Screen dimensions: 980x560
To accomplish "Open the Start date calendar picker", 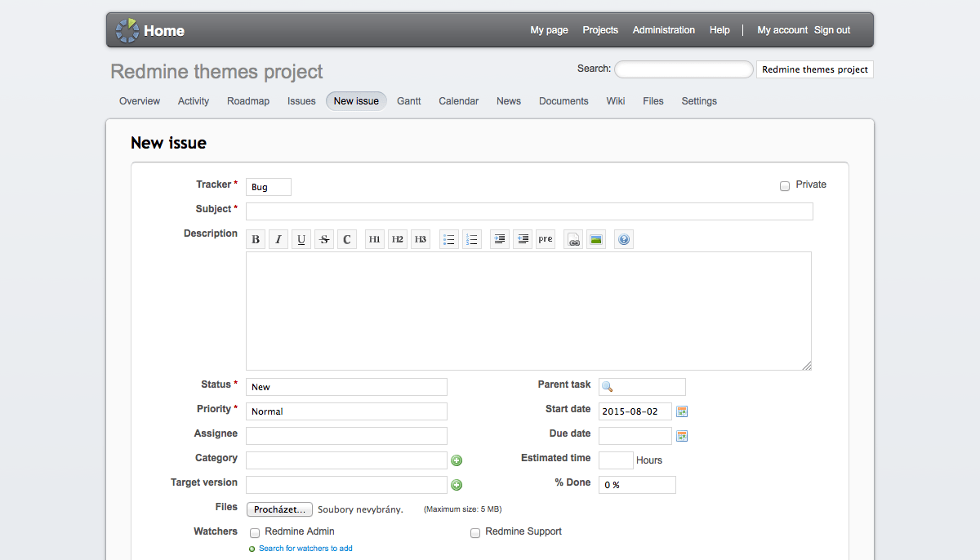I will pos(682,411).
